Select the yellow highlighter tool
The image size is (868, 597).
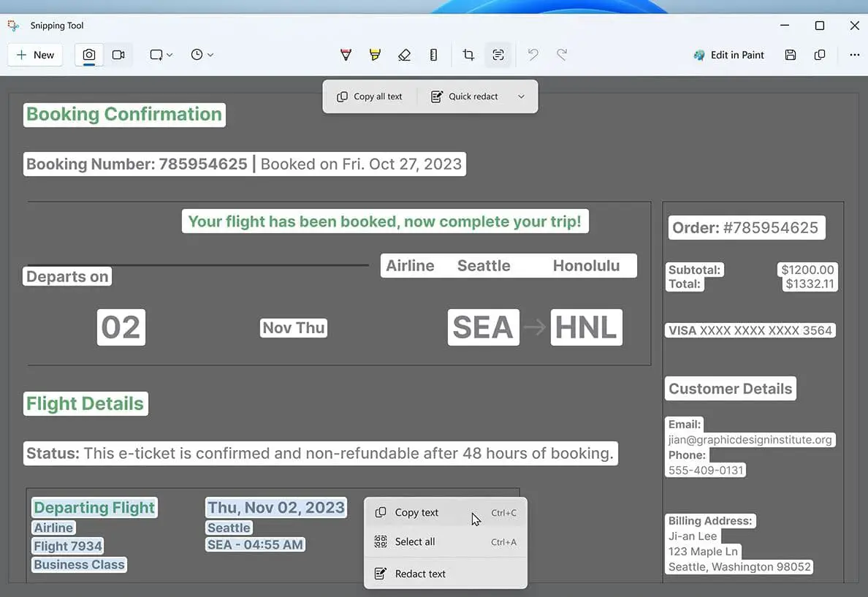pos(375,55)
